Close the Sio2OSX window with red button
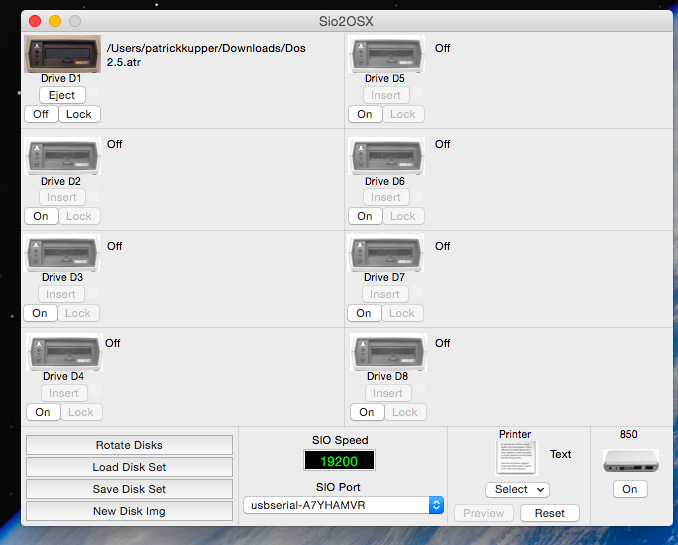Viewport: 678px width, 545px height. [35, 21]
